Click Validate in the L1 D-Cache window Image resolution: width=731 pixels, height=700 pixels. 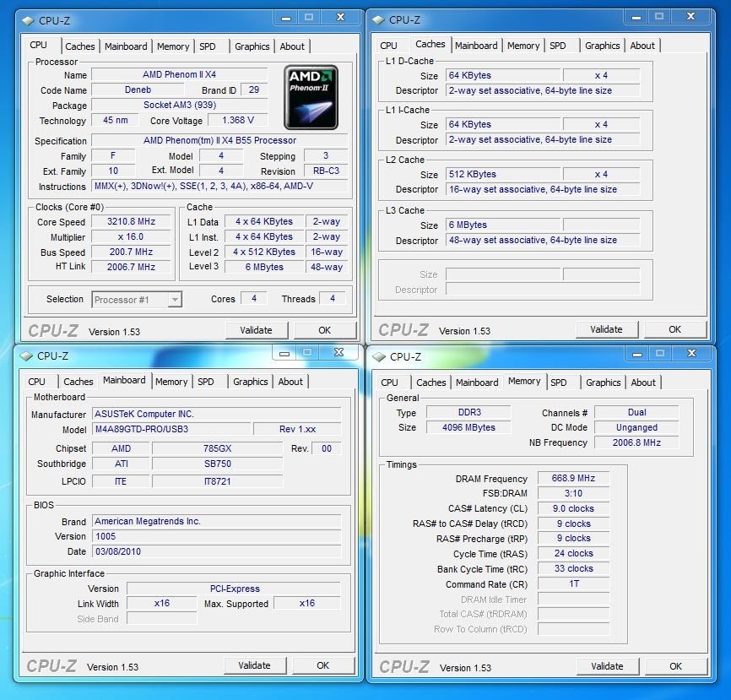coord(606,329)
